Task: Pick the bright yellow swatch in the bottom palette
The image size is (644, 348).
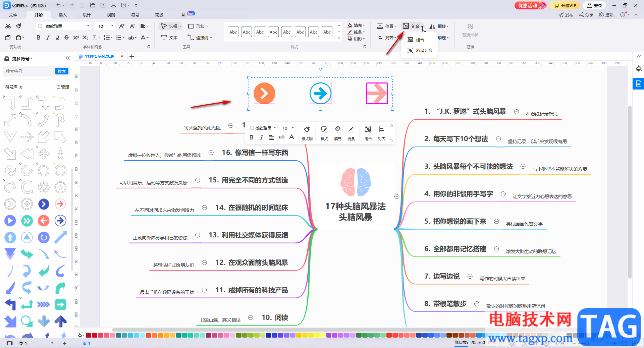Action: coord(311,335)
